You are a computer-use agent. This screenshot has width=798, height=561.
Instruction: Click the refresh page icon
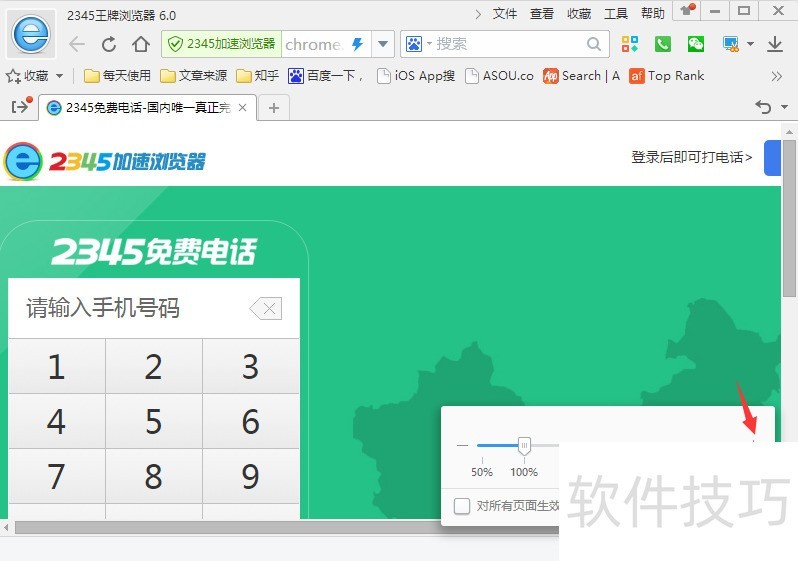(x=109, y=44)
